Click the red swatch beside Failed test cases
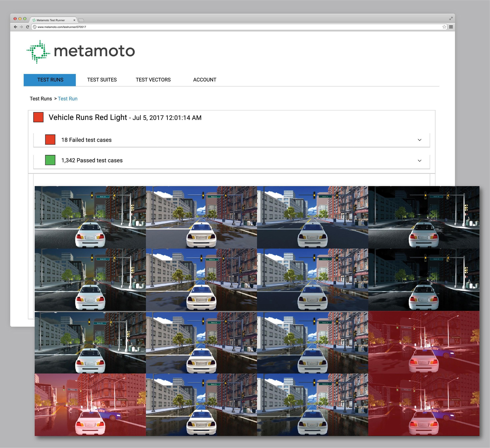Viewport: 490px width, 448px height. [x=50, y=140]
